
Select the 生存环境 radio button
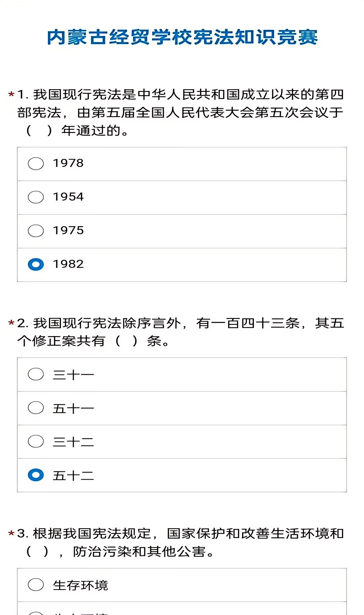(36, 585)
